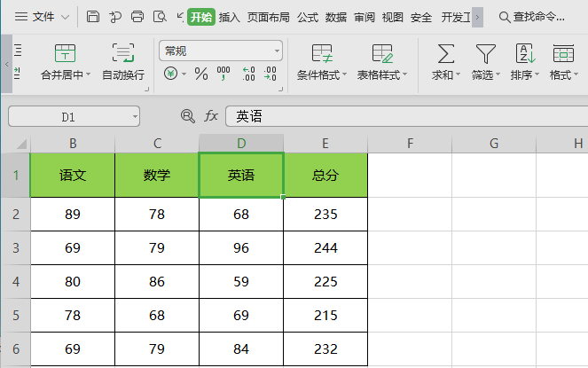Click the Print Preview icon
Image resolution: width=588 pixels, height=368 pixels.
(x=159, y=17)
